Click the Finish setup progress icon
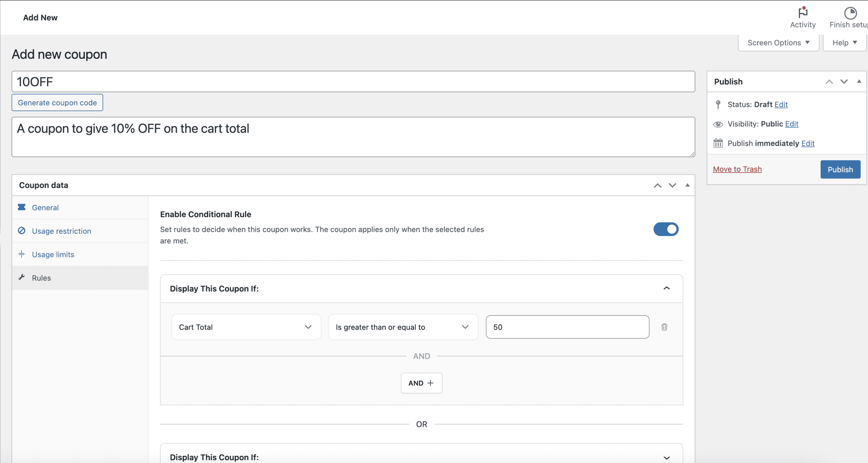 tap(850, 13)
